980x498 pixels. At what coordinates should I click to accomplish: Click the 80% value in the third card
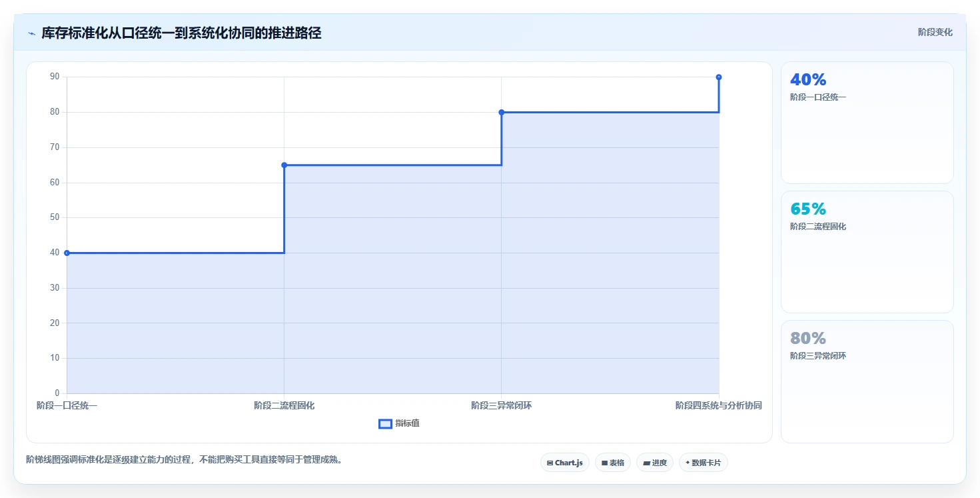(x=808, y=339)
